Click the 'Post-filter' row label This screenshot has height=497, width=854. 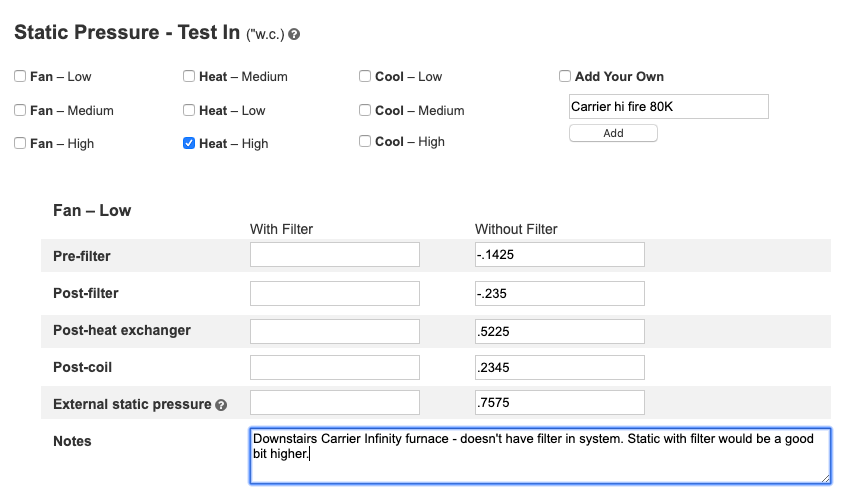tap(86, 293)
